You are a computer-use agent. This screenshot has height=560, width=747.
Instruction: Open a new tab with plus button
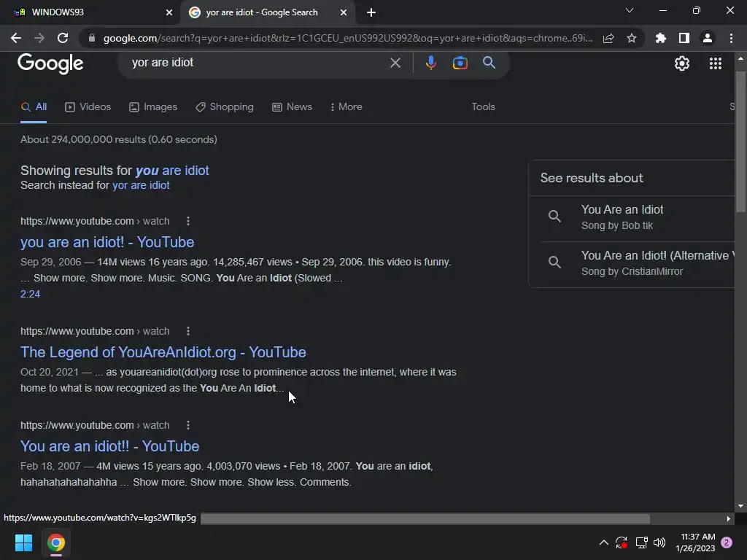[371, 12]
